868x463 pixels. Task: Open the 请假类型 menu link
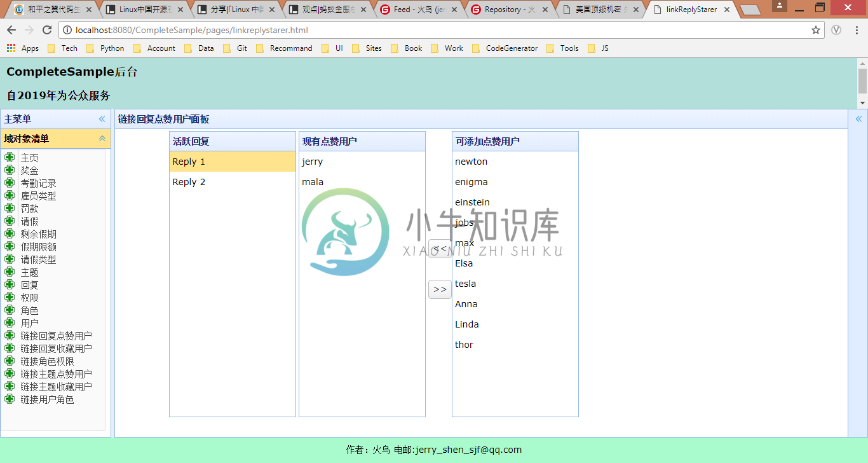[x=38, y=259]
